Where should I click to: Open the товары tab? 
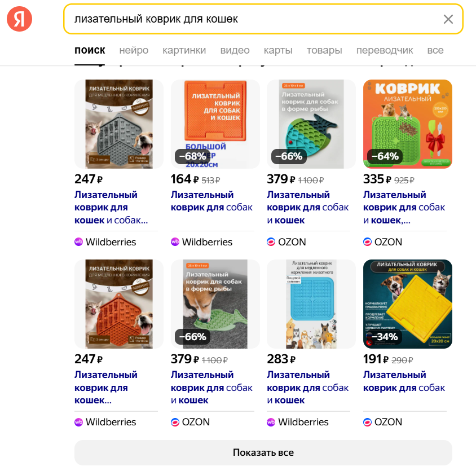tap(324, 50)
